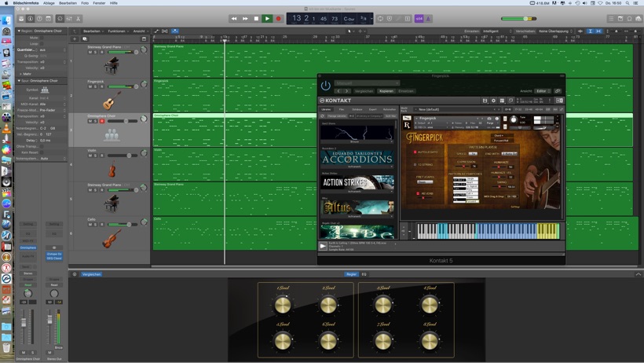This screenshot has width=644, height=363.
Task: Open the Loop Browser button
Action: click(x=629, y=19)
